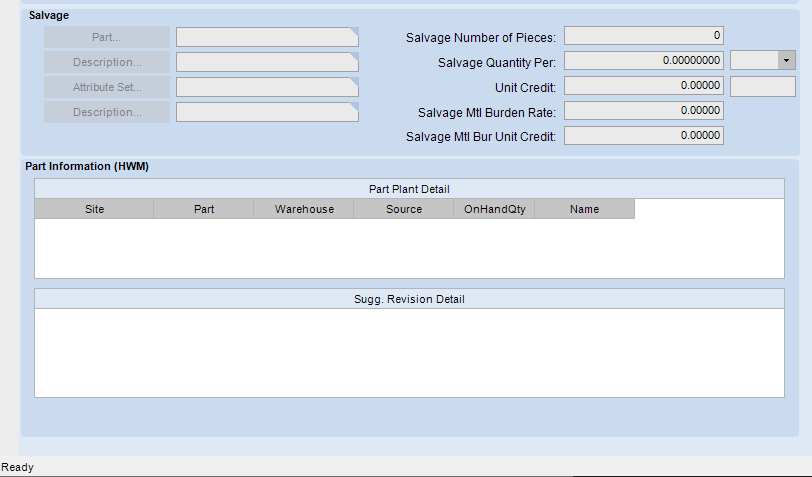
Task: Click the Site column header
Action: [94, 209]
